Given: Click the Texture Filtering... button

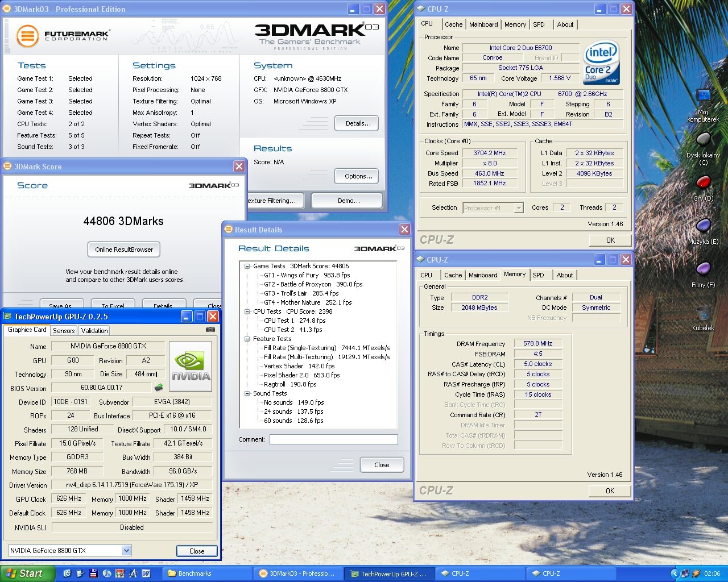Looking at the screenshot, I should [275, 201].
